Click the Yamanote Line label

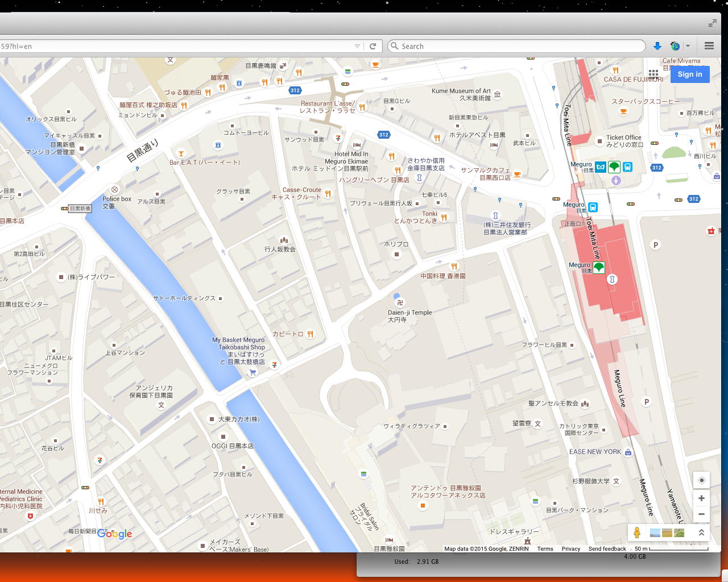pos(676,505)
